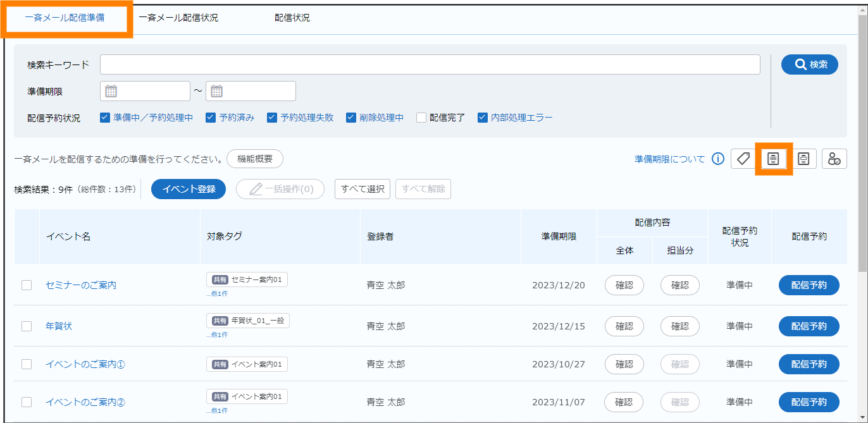Screen dimensions: 868x423
Task: Uncheck the 準備中／予約処理中 checkbox
Action: [x=106, y=118]
